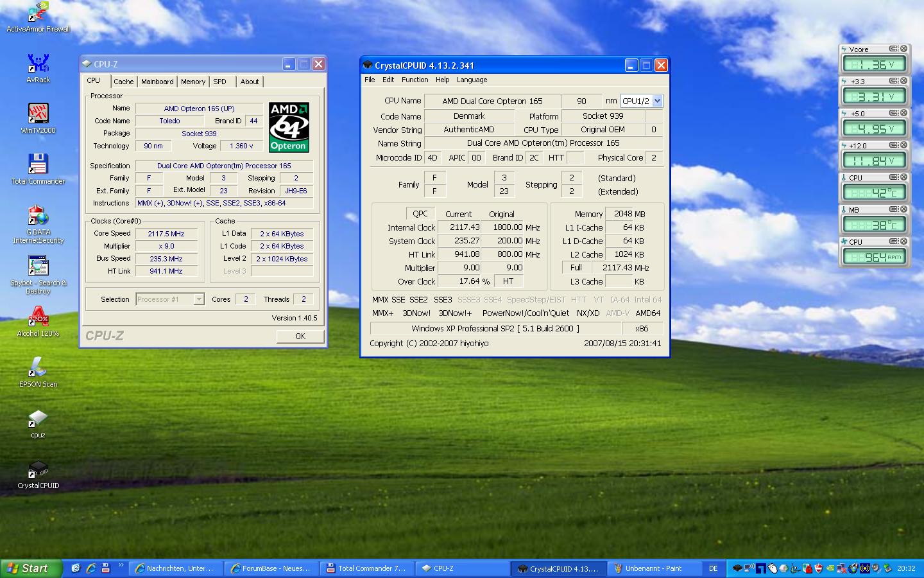Switch to Unbenannt - Paint taskbar button
This screenshot has width=924, height=578.
(x=654, y=568)
